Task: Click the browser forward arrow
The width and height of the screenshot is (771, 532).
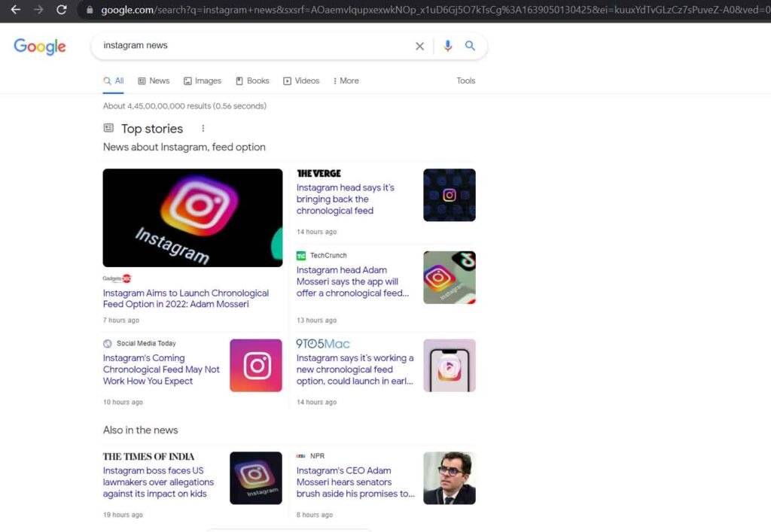Action: click(x=38, y=9)
